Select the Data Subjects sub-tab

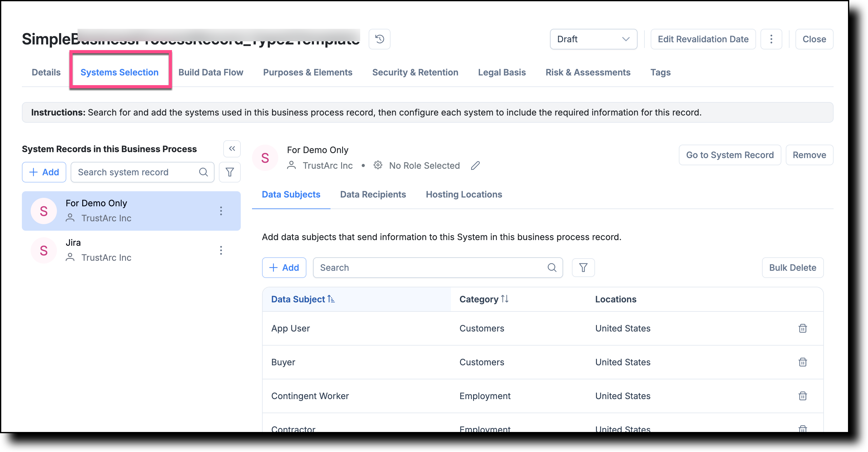(291, 195)
